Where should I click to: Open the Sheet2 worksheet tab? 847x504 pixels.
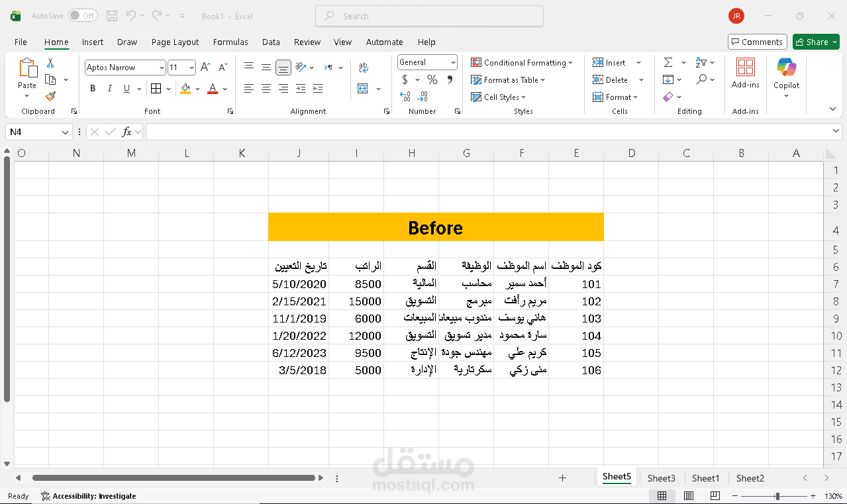click(x=750, y=478)
